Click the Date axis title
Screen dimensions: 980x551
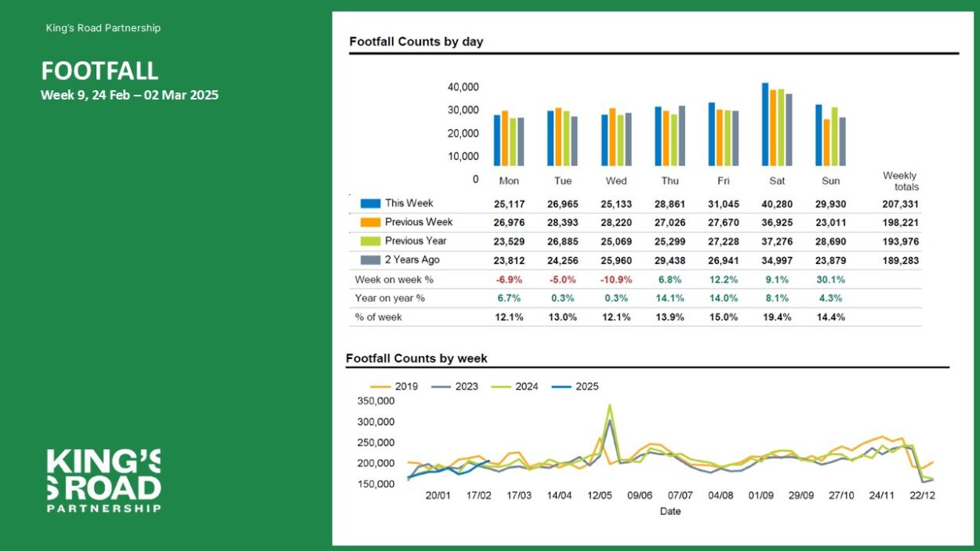pos(670,511)
